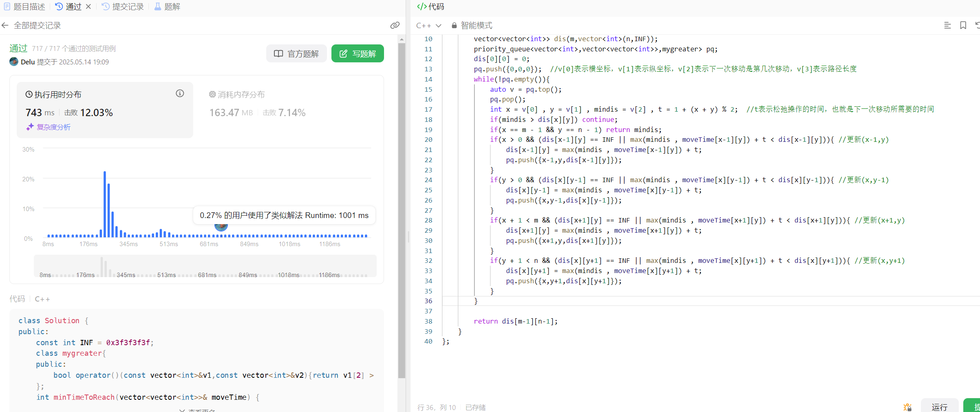Click 'const int INF' line in submitted code
The height and width of the screenshot is (412, 980).
tap(95, 342)
